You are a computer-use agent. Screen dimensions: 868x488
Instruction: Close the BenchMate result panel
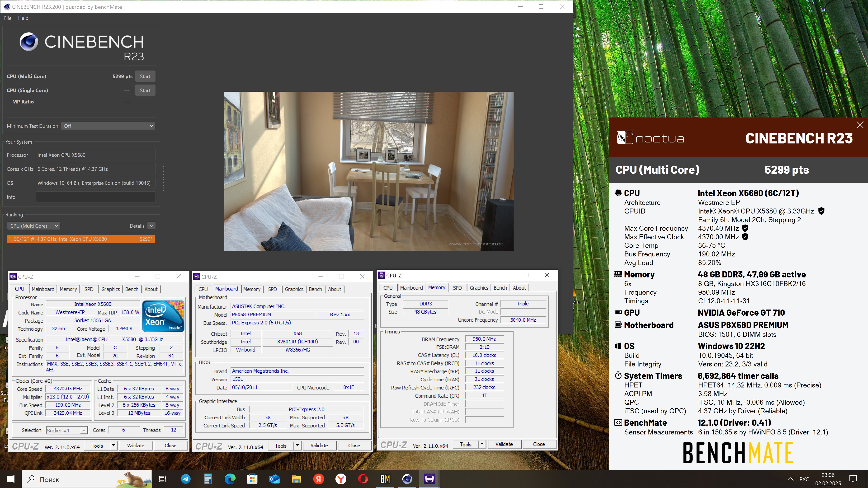click(x=860, y=125)
